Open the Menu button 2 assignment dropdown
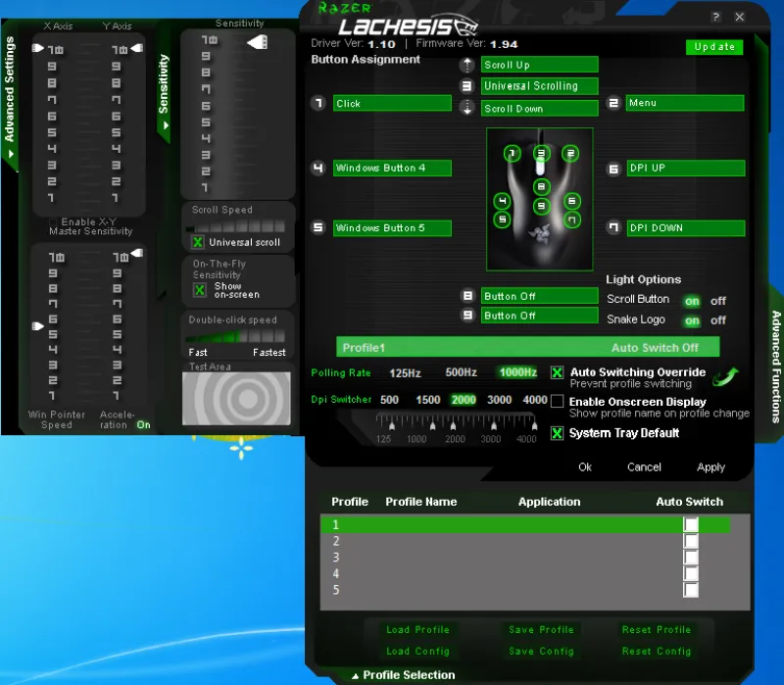Viewport: 784px width, 685px height. (x=685, y=103)
